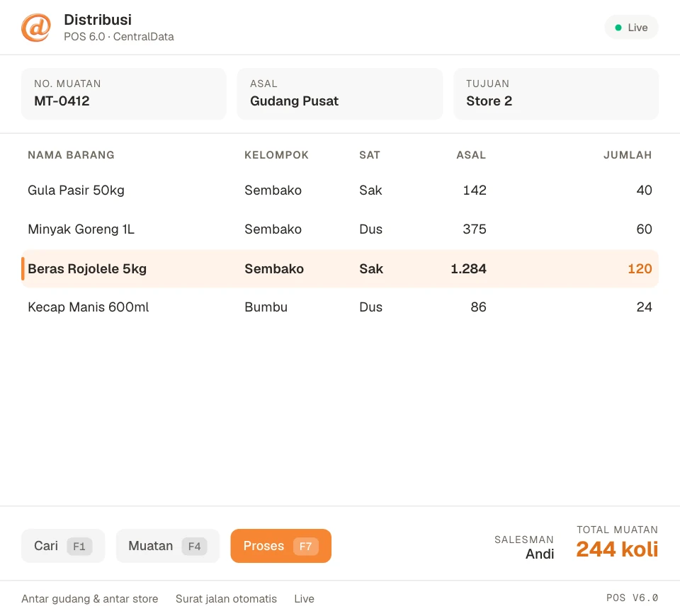Click the orange Jumlah value 120
The height and width of the screenshot is (616, 680).
[x=640, y=268]
